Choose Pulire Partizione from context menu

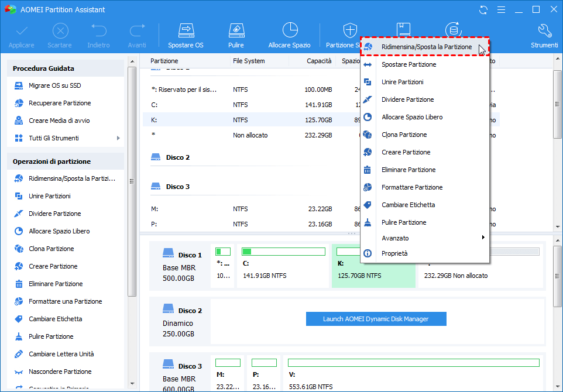[425, 223]
